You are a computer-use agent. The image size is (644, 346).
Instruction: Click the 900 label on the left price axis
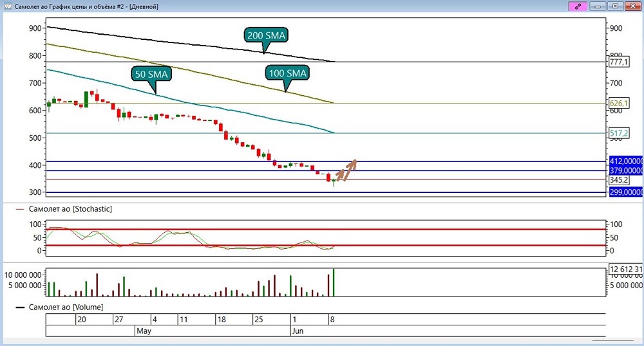pos(35,28)
